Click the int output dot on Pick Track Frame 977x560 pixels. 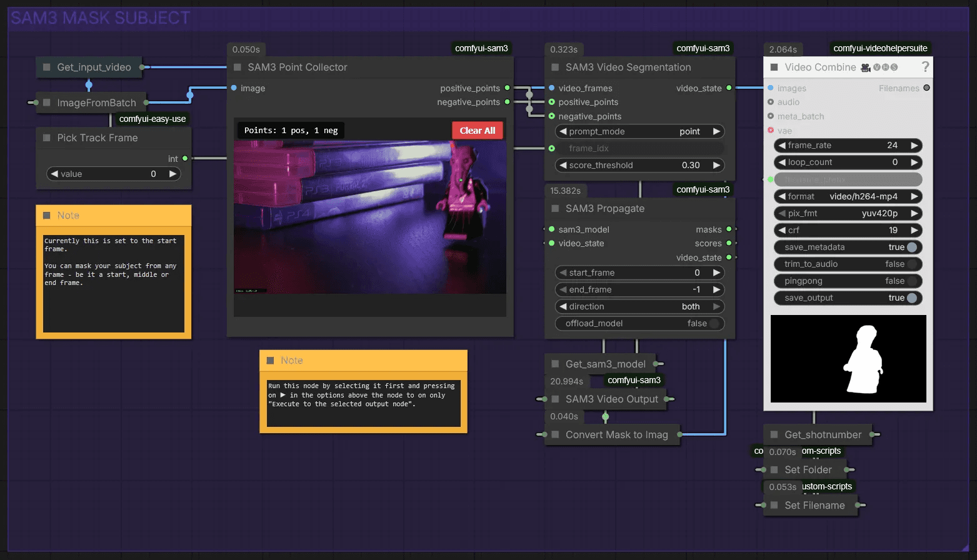(185, 159)
